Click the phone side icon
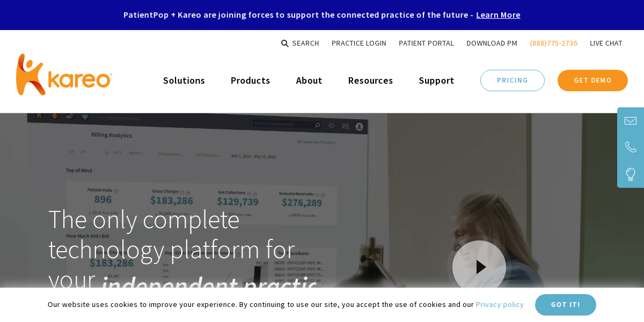644x322 pixels. 631,147
